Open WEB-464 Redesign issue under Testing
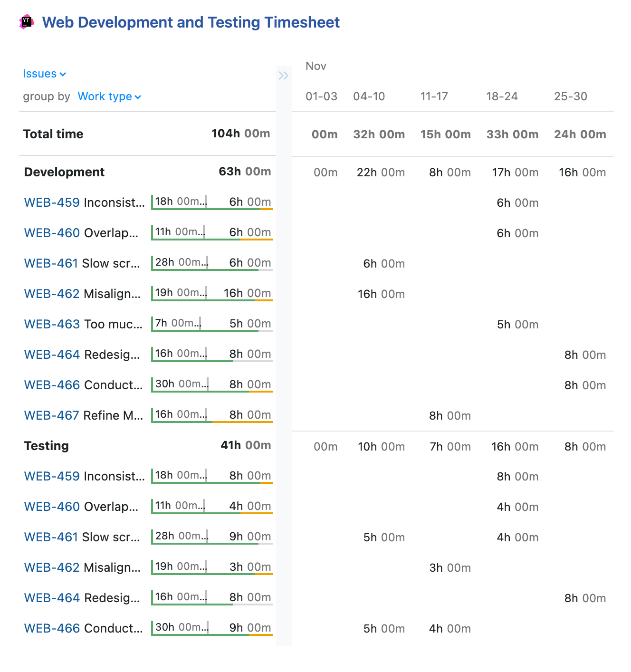Viewport: 631px width, 672px height. pos(51,598)
